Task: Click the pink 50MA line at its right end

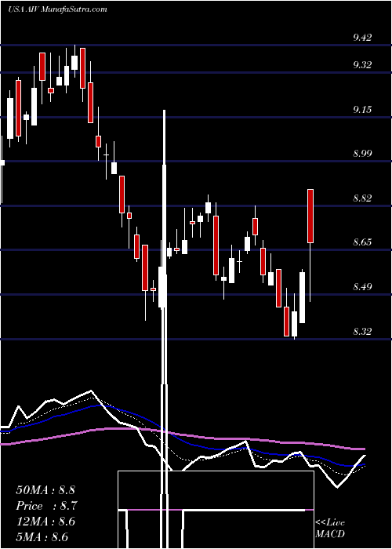Action: [x=361, y=449]
